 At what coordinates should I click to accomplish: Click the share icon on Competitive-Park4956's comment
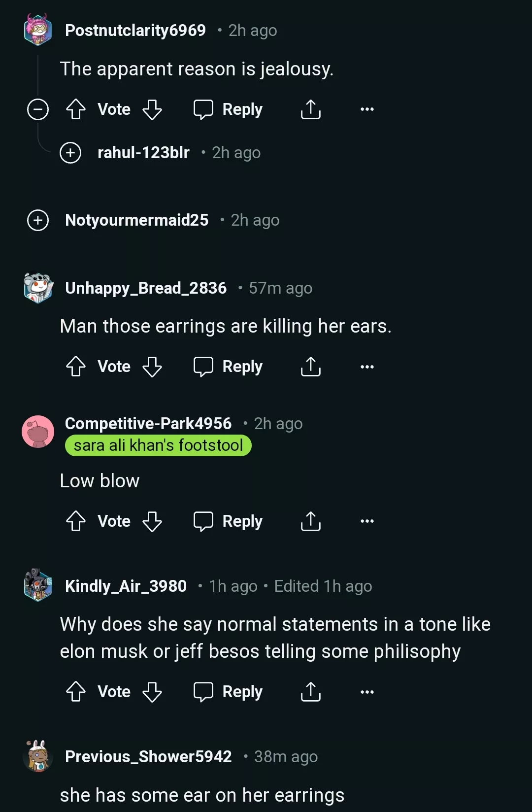pyautogui.click(x=310, y=521)
